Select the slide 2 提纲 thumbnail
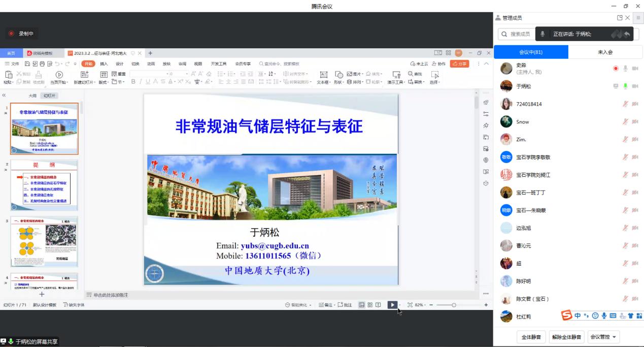This screenshot has height=347, width=644. coord(45,185)
